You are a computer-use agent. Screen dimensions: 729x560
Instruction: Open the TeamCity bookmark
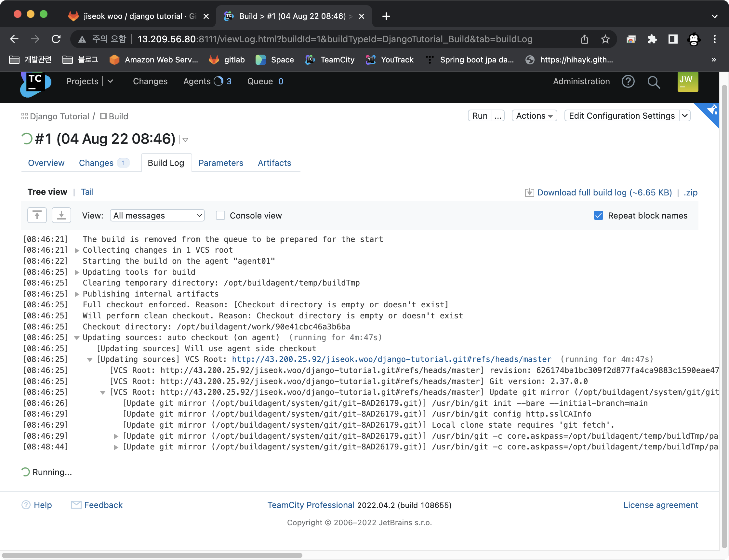tap(330, 60)
